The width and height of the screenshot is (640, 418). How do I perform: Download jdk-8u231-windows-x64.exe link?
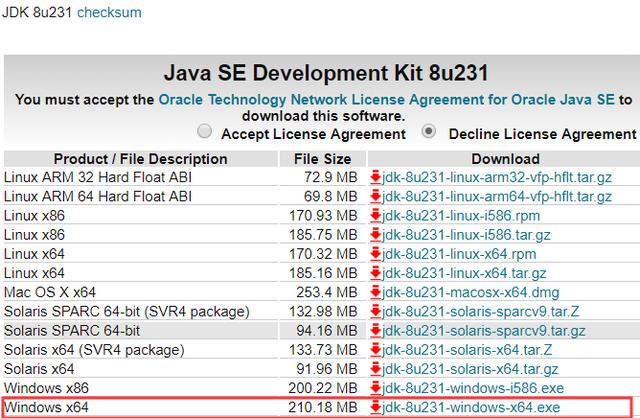[471, 407]
